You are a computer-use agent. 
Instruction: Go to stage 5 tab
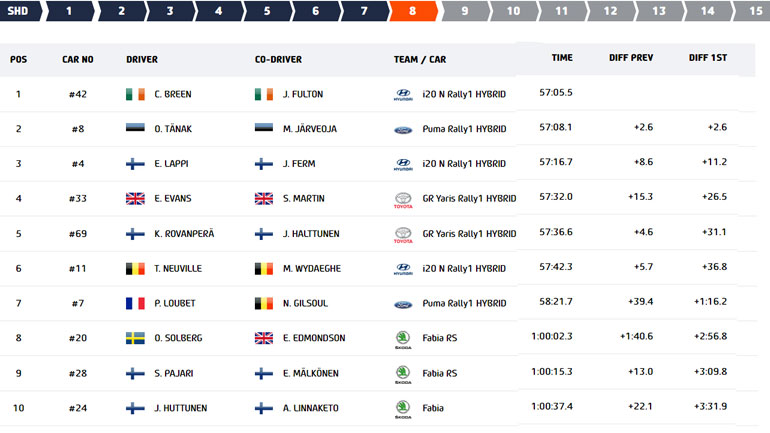[x=267, y=11]
